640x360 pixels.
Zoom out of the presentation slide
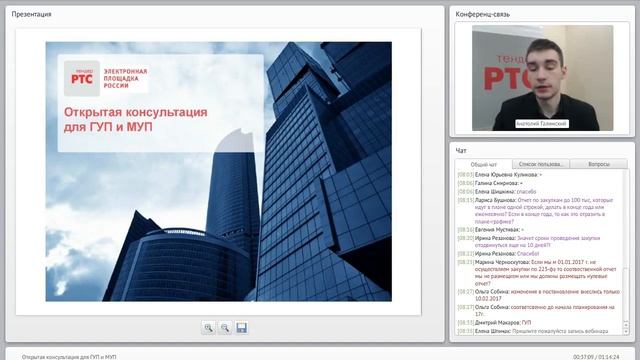(x=225, y=328)
